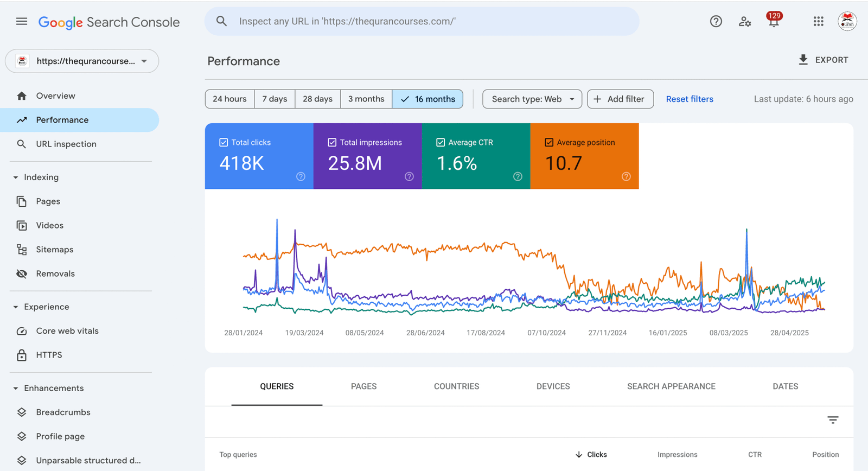Toggle the Average position checkbox
The height and width of the screenshot is (471, 868).
click(x=549, y=142)
